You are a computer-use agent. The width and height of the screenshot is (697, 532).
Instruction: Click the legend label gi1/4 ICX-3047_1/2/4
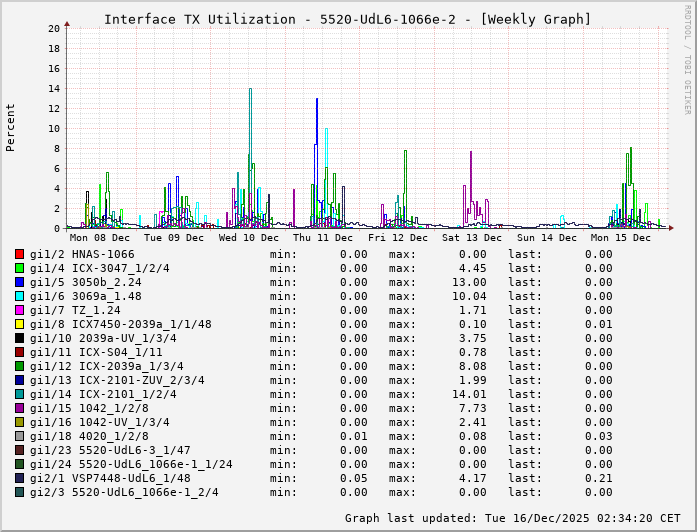[x=100, y=268]
